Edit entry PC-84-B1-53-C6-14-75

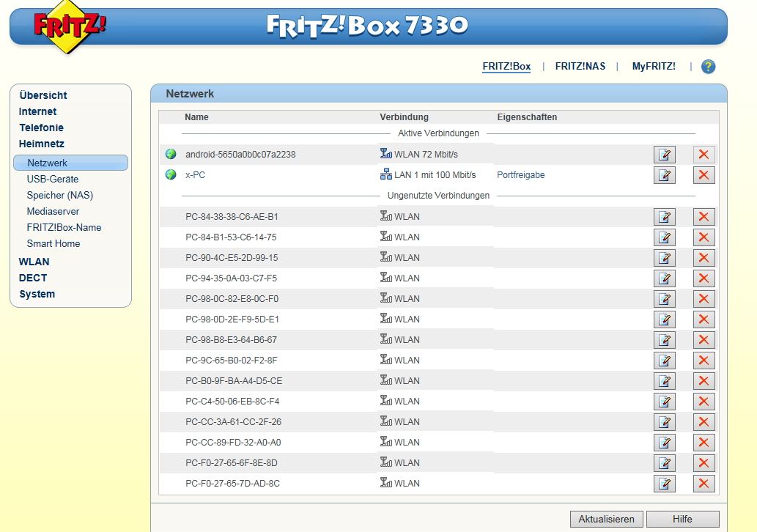[665, 237]
